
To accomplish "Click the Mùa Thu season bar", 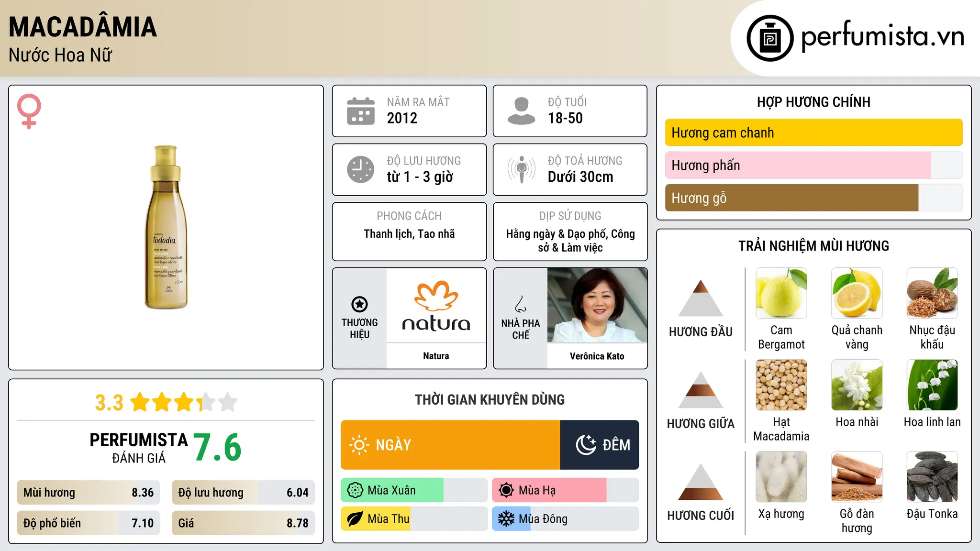I will (x=414, y=519).
